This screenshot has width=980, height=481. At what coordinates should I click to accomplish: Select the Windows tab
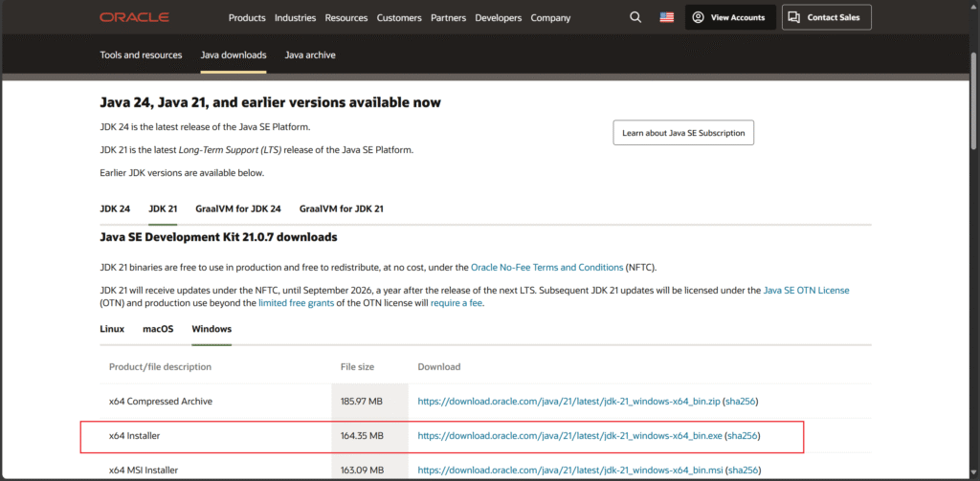pyautogui.click(x=212, y=329)
